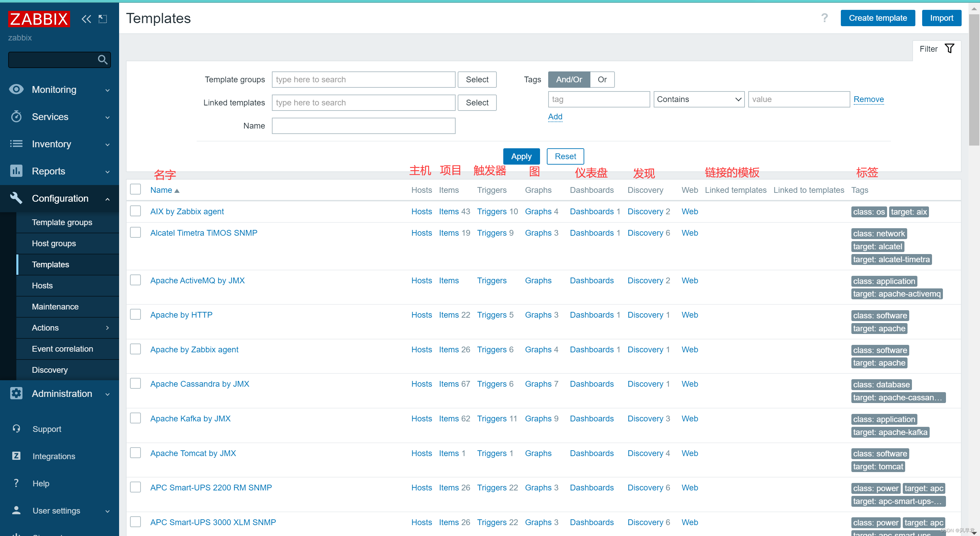Expand the Actions submenu
980x536 pixels.
tap(45, 327)
